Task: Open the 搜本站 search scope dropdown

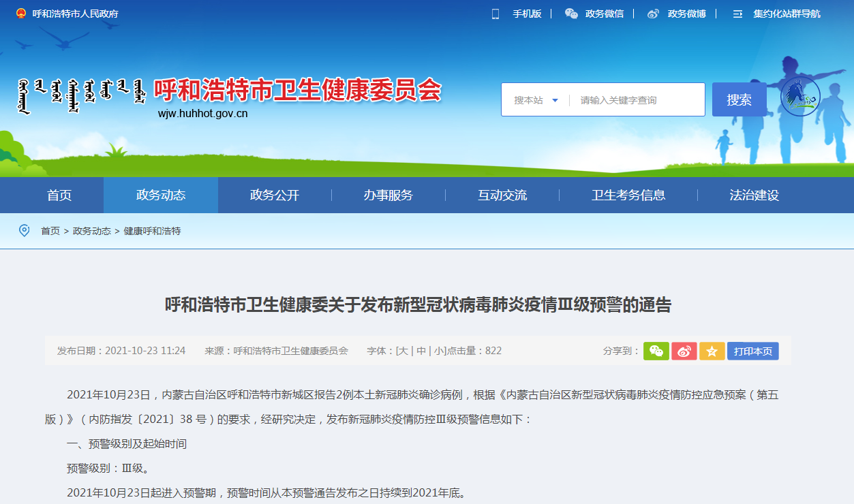Action: click(x=536, y=99)
